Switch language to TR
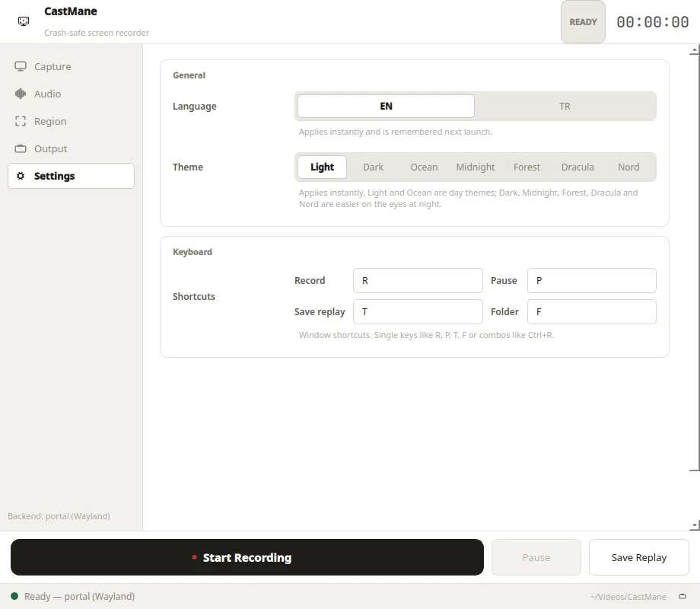 565,106
